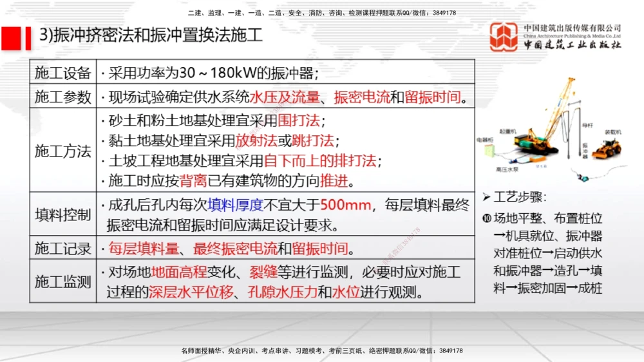Click the guide rod (导杆) label
Viewport: 644px width, 362px height.
tap(587, 126)
